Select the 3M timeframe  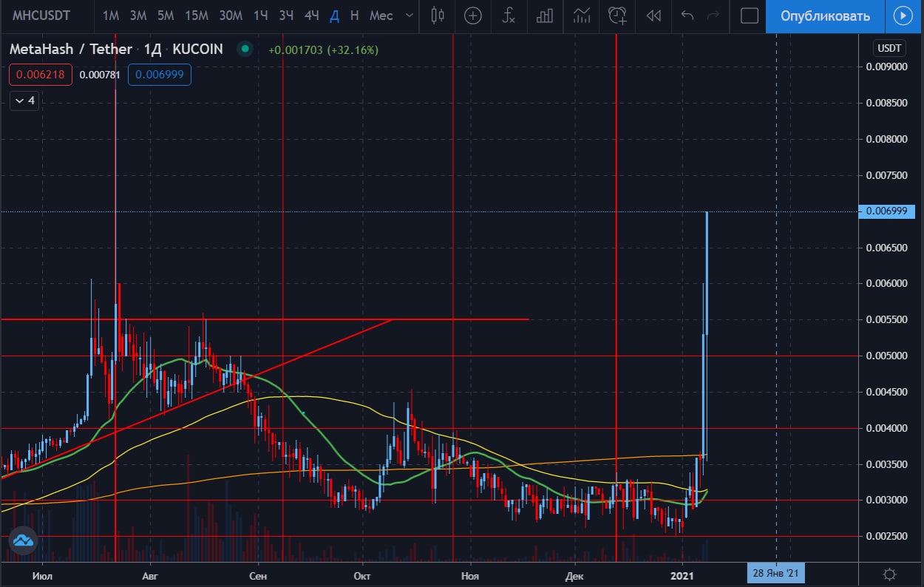point(137,16)
